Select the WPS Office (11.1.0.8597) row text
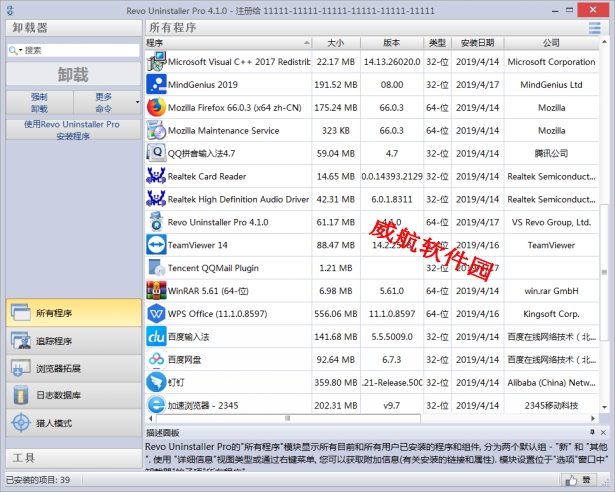Viewport: 615px width, 492px height. (x=218, y=314)
